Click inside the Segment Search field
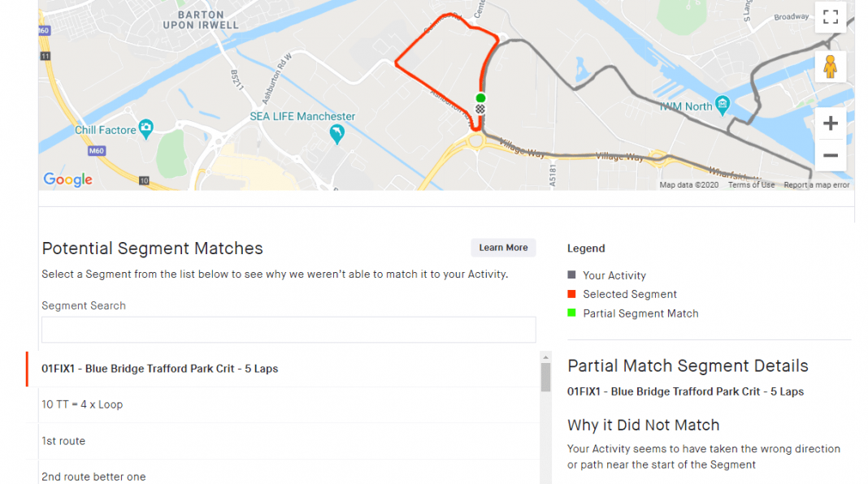 pyautogui.click(x=289, y=330)
